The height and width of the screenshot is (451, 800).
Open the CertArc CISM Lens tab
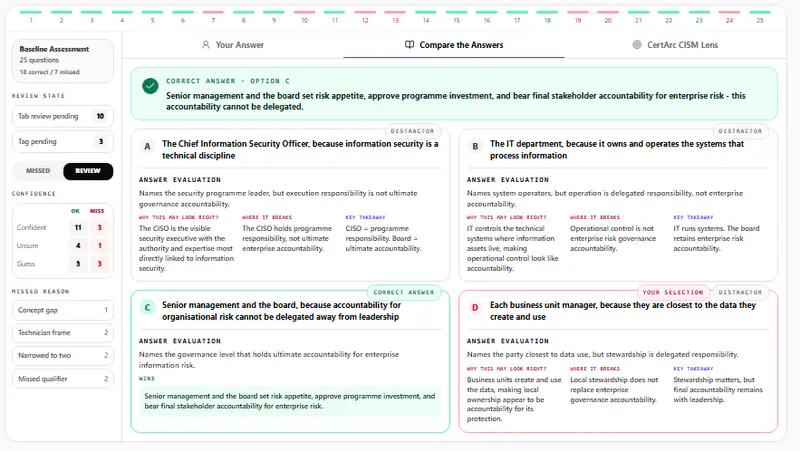[675, 45]
